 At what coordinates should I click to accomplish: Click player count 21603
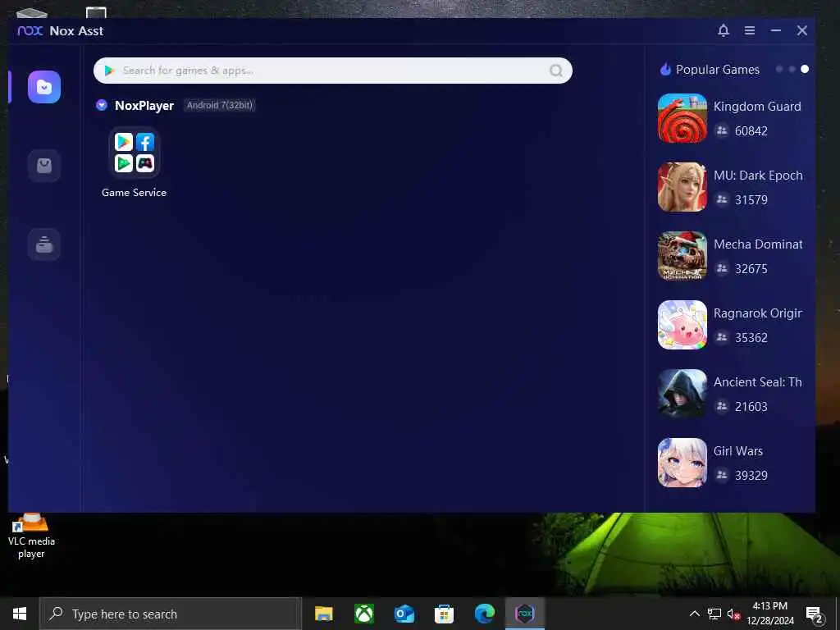point(751,407)
